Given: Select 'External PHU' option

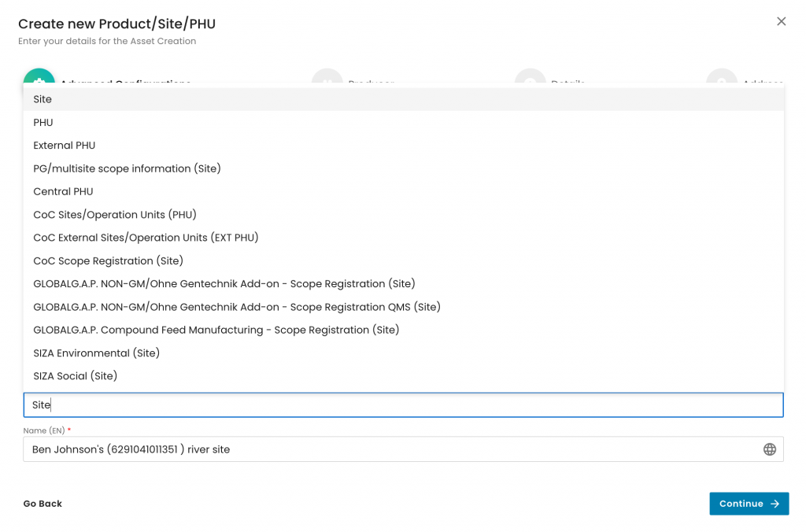Looking at the screenshot, I should tap(65, 146).
